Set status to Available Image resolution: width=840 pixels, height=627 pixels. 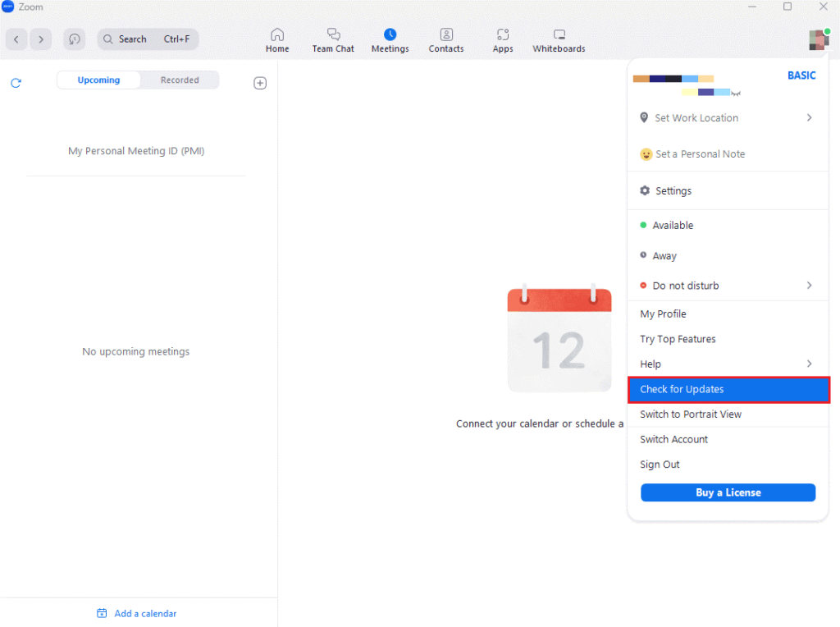click(673, 226)
